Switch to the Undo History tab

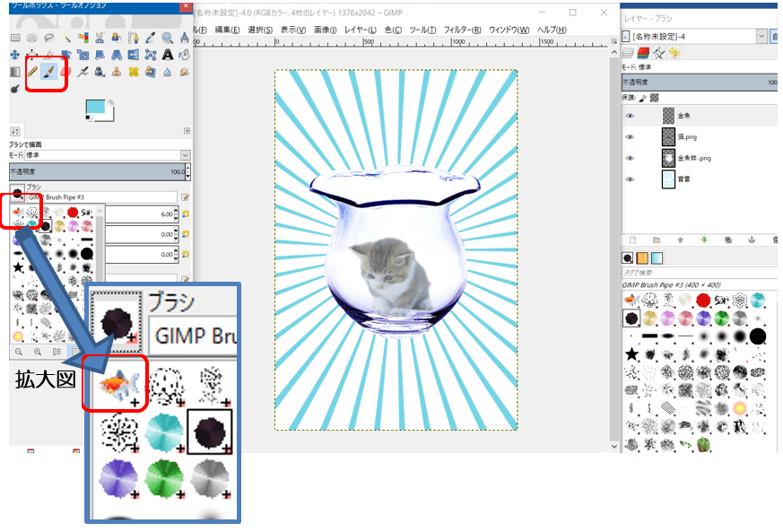[x=674, y=53]
